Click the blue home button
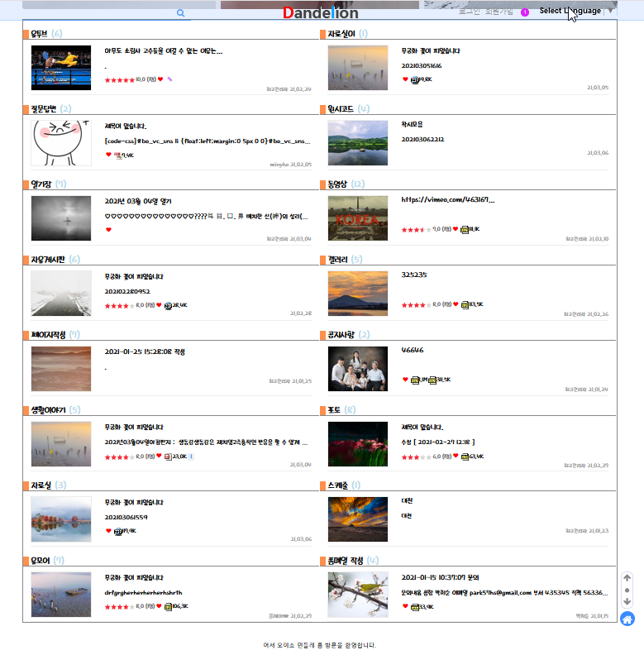Screen dimensions: 644x655 click(x=627, y=619)
